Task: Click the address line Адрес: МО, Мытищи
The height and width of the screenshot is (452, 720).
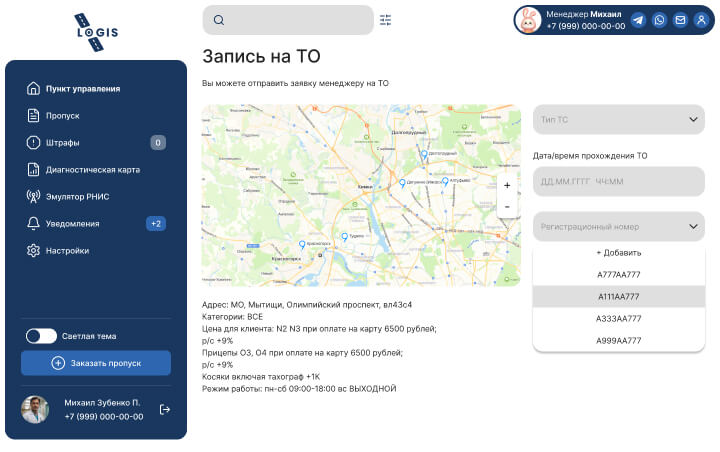Action: click(x=307, y=305)
